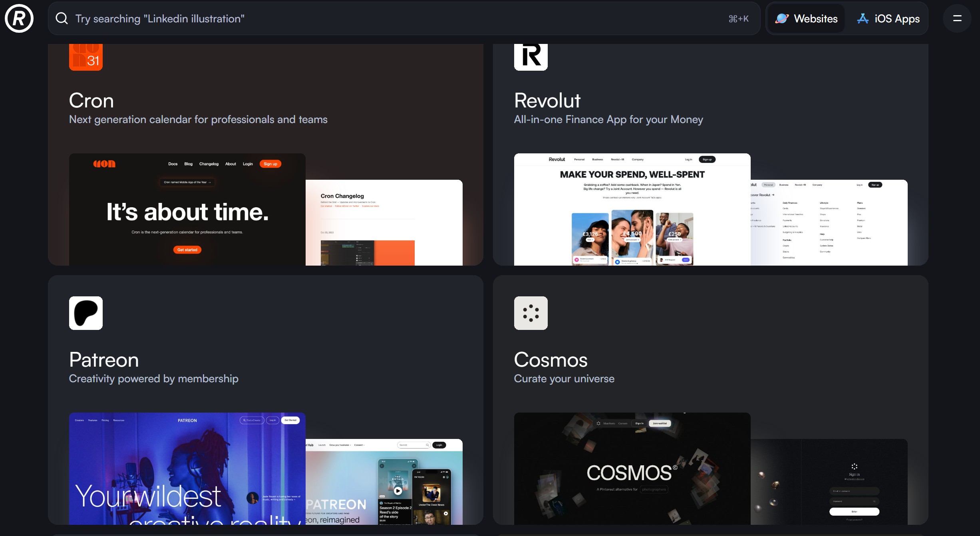The width and height of the screenshot is (980, 536).
Task: Open the Revolut title link
Action: [547, 100]
